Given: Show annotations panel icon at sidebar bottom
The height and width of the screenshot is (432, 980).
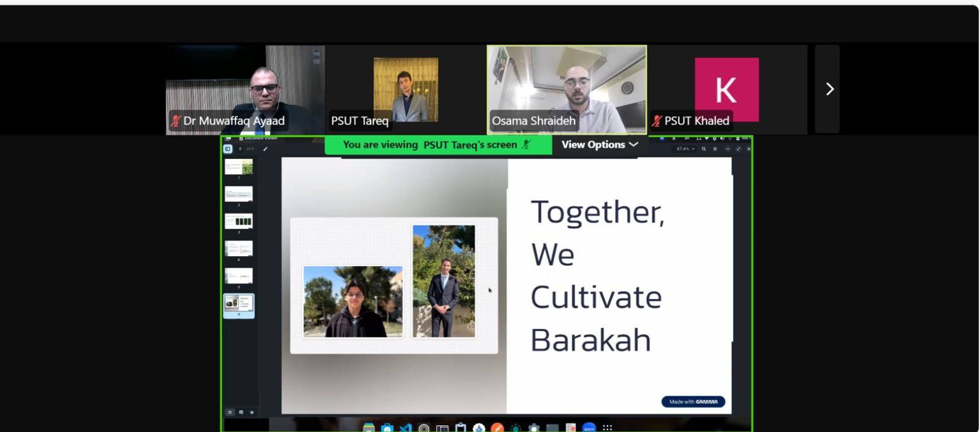Looking at the screenshot, I should pyautogui.click(x=241, y=412).
